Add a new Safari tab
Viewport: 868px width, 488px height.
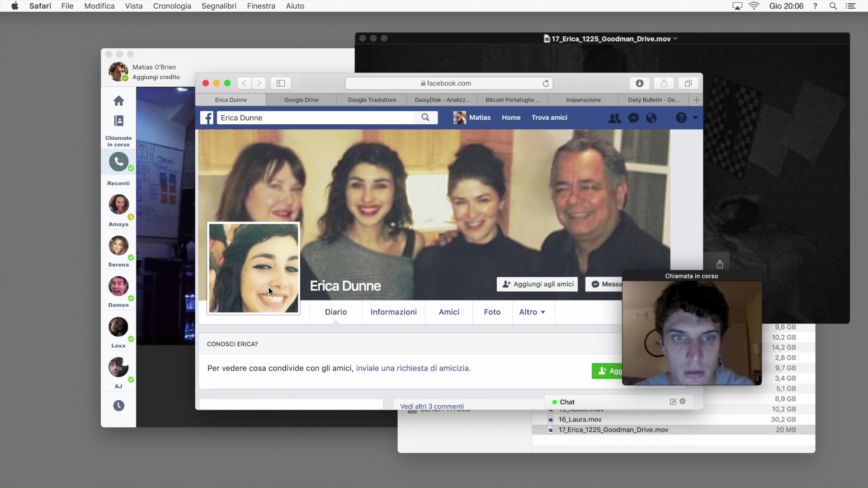click(x=697, y=100)
